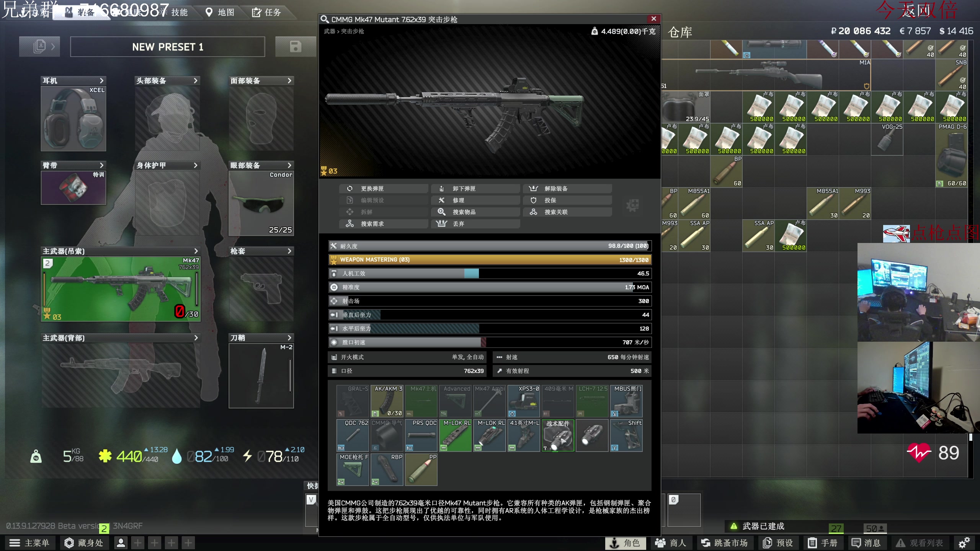This screenshot has height=551, width=980.
Task: Save the current weapon preset
Action: pos(296,47)
